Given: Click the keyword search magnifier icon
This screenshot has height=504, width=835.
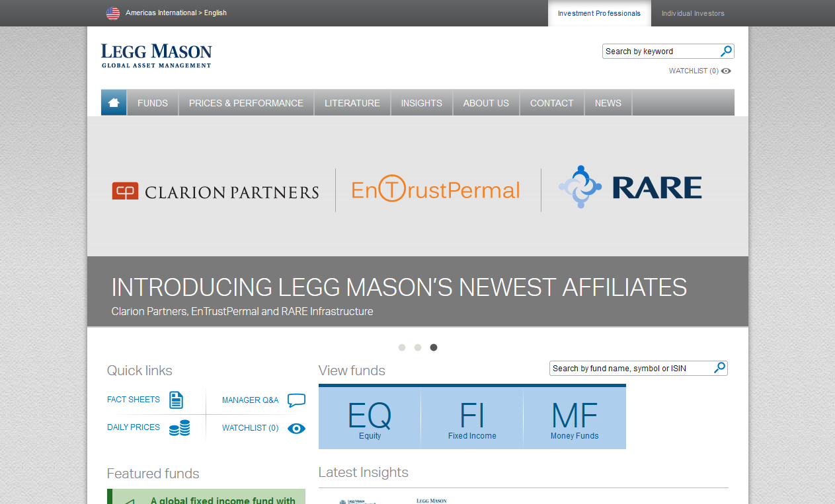Looking at the screenshot, I should click(x=726, y=51).
